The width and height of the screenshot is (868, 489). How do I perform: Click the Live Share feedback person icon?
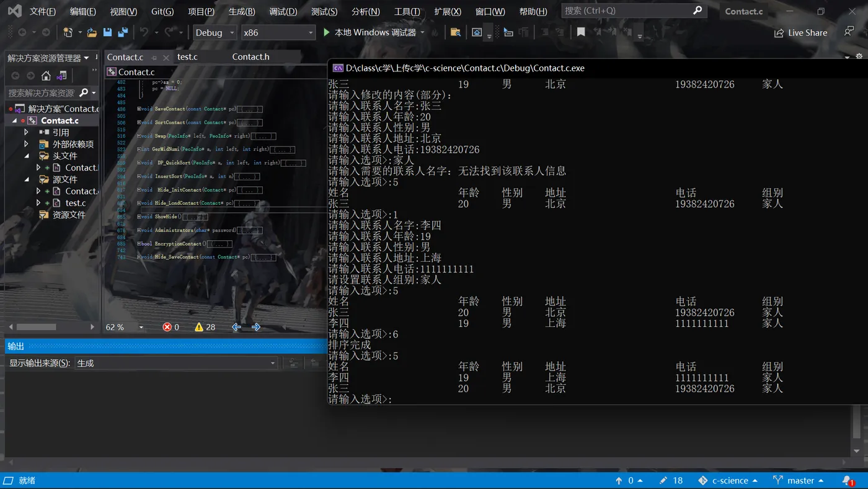pos(849,32)
